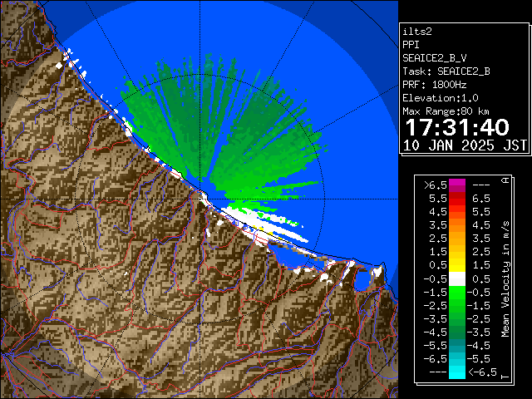This screenshot has width=532, height=399.
Task: Click the "Elevation:1.0" line
Action: (441, 98)
